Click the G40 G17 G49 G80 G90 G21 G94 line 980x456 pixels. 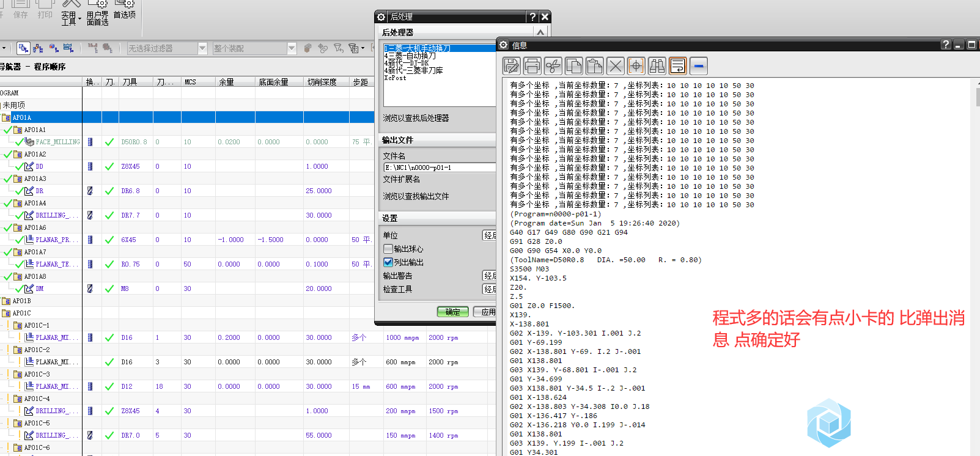point(569,232)
